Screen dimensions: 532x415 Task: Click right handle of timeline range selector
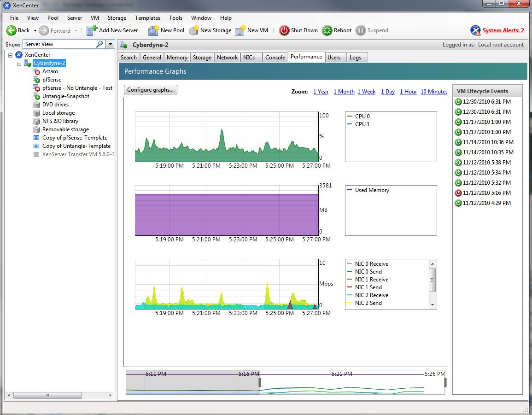(445, 382)
